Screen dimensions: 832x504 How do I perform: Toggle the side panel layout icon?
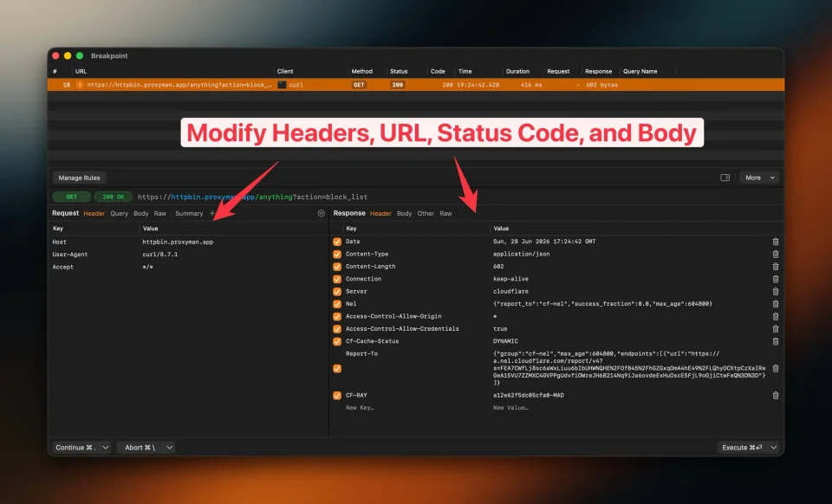coord(725,178)
